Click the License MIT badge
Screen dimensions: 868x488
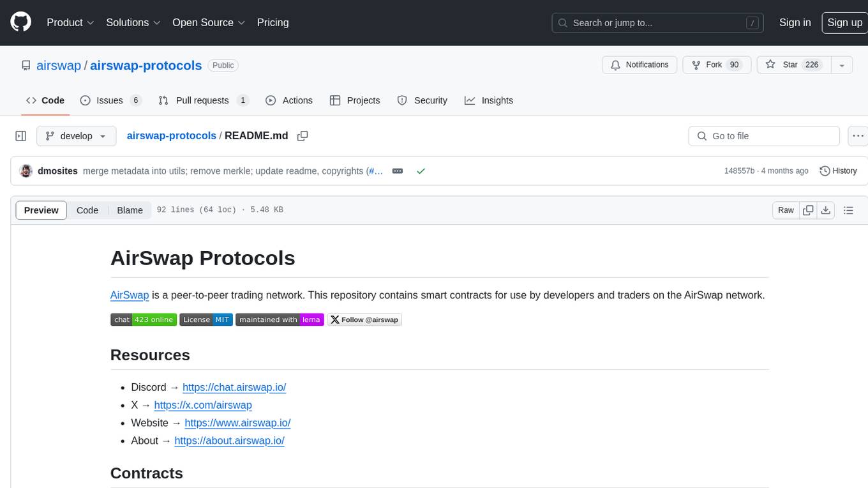[206, 319]
